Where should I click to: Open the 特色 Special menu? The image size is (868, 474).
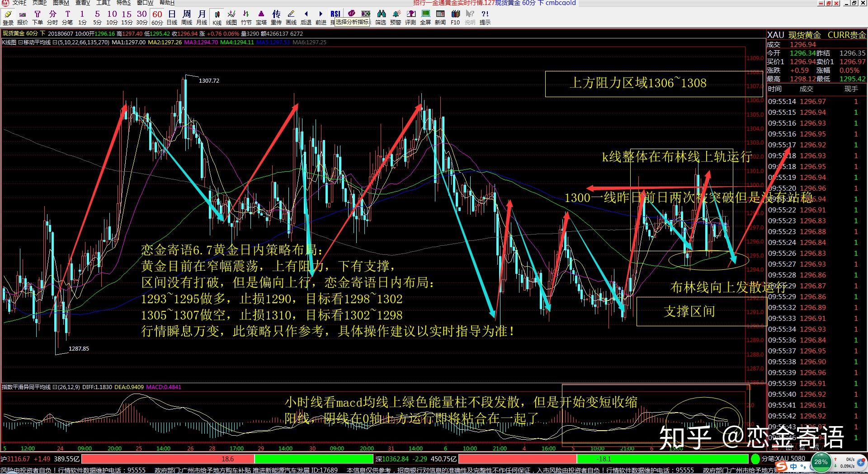123,3
